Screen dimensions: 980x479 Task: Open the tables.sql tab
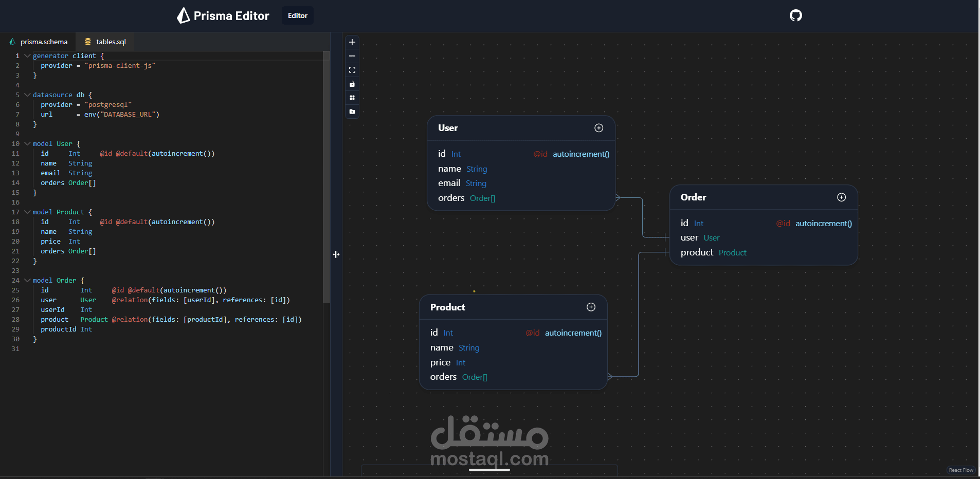click(105, 42)
